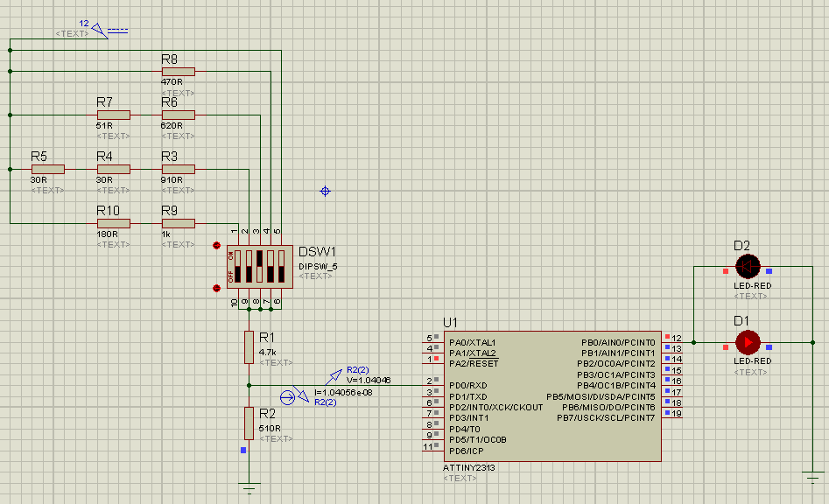Click the PB0/AIN0/PCINT0 pin label
Viewport: 829px width, 504px height.
pyautogui.click(x=616, y=341)
